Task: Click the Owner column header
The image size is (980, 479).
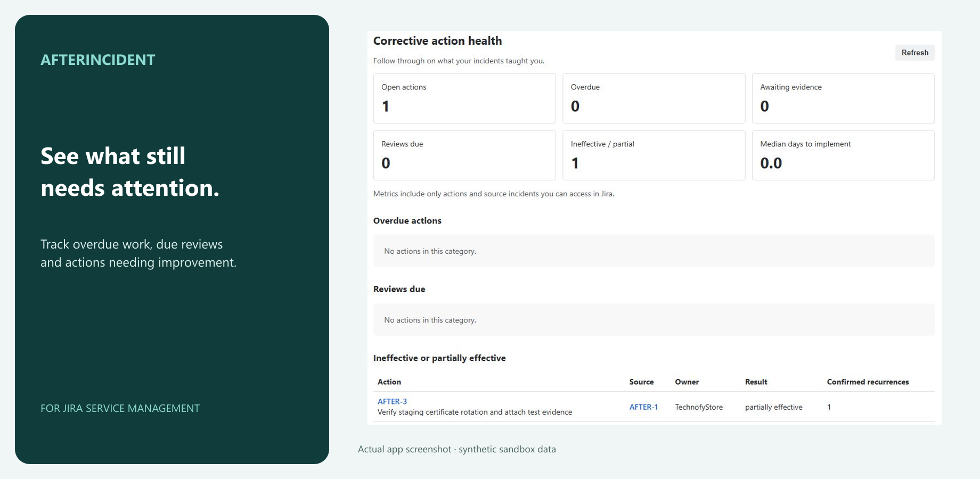Action: point(687,382)
